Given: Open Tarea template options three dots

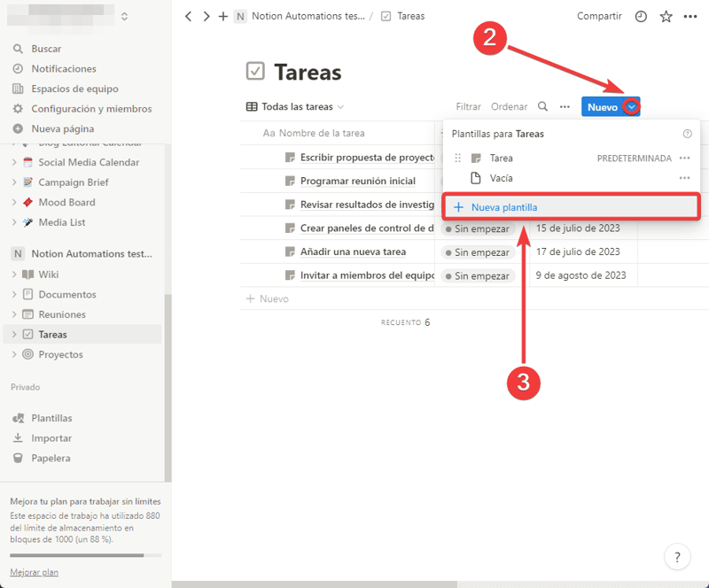Looking at the screenshot, I should click(684, 159).
